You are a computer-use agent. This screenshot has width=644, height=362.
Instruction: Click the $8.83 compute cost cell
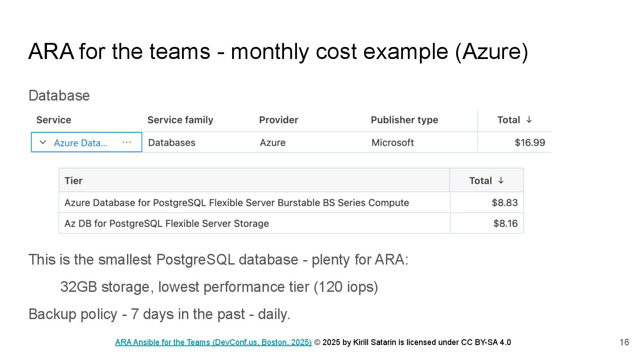point(504,203)
